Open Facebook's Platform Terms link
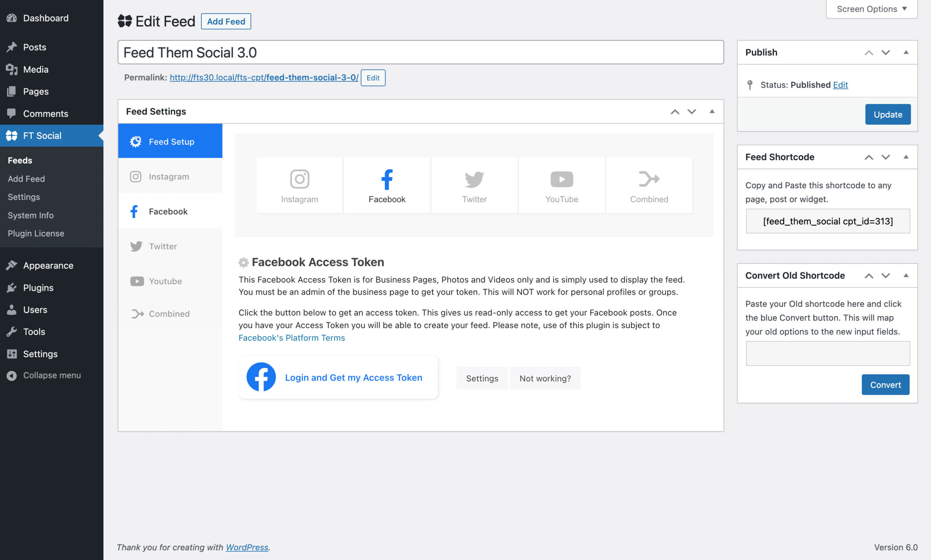The width and height of the screenshot is (931, 560). (x=291, y=338)
